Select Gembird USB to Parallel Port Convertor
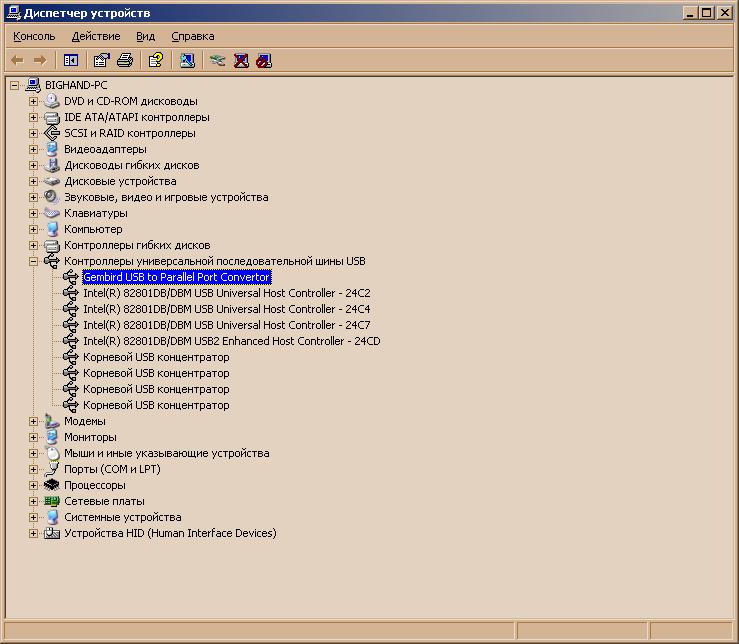The width and height of the screenshot is (739, 644). coord(176,277)
